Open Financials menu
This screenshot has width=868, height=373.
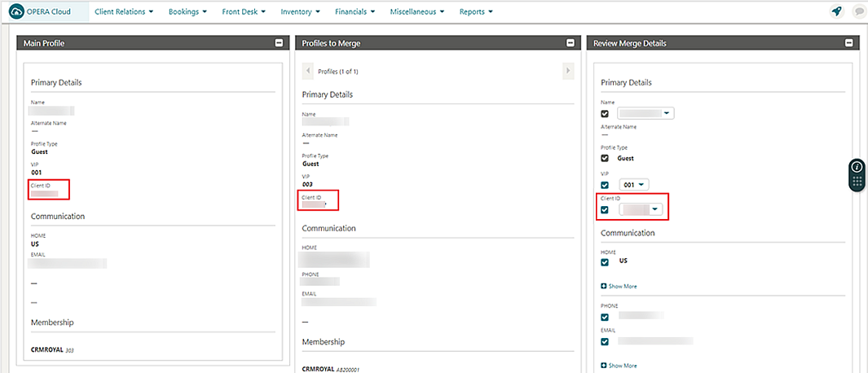355,11
